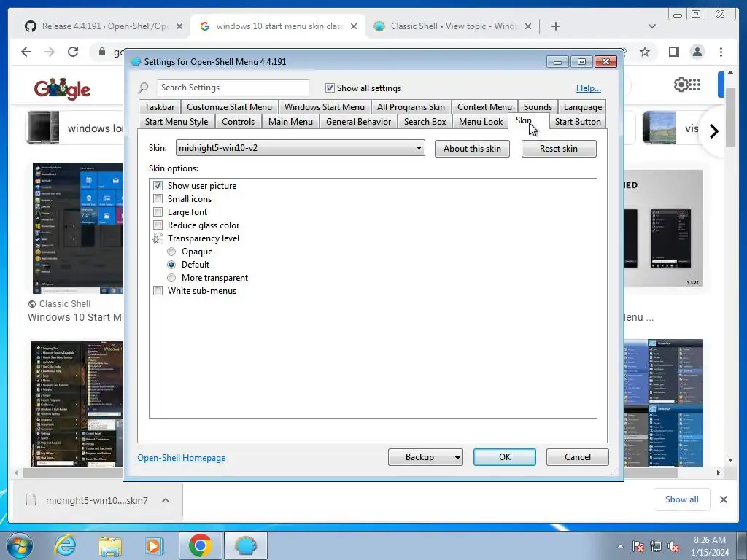Click the next arrow in Google image chips
747x560 pixels.
(x=713, y=131)
